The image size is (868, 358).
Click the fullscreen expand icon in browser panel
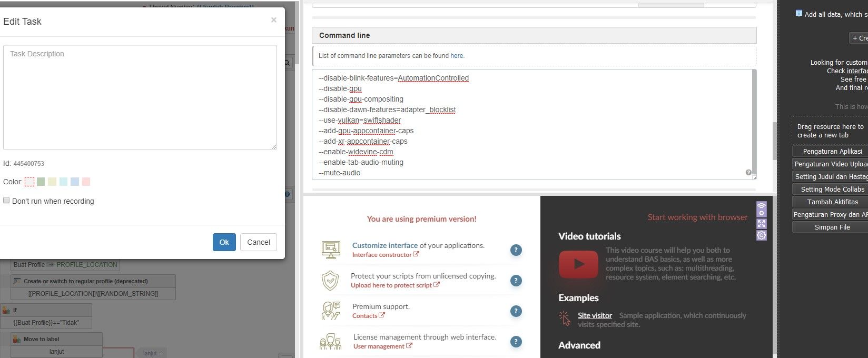[x=762, y=224]
